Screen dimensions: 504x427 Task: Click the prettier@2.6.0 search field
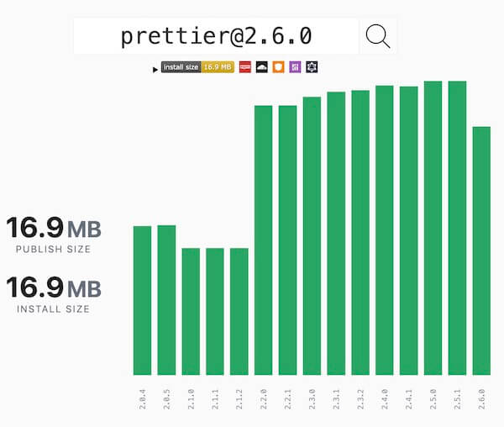tap(216, 36)
